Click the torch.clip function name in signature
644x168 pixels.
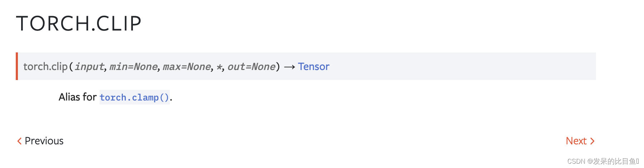pos(45,66)
